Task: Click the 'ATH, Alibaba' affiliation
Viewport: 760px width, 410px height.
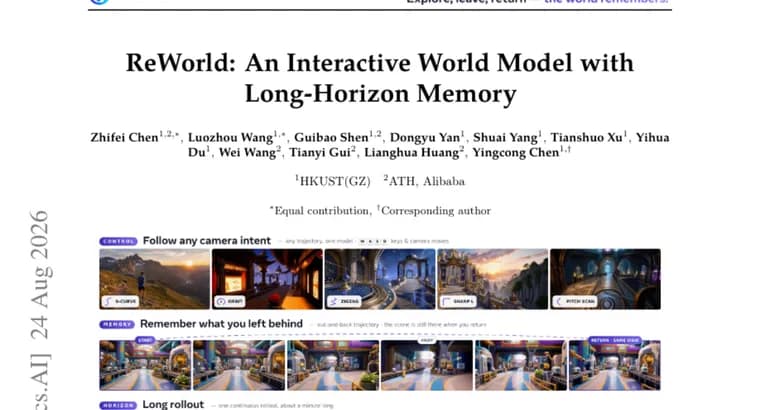Action: [427, 182]
